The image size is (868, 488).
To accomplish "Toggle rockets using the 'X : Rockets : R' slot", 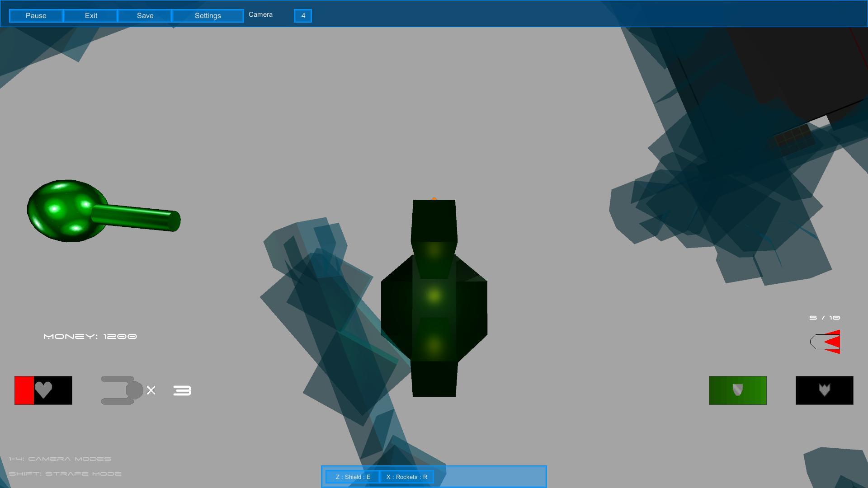I will pyautogui.click(x=406, y=477).
